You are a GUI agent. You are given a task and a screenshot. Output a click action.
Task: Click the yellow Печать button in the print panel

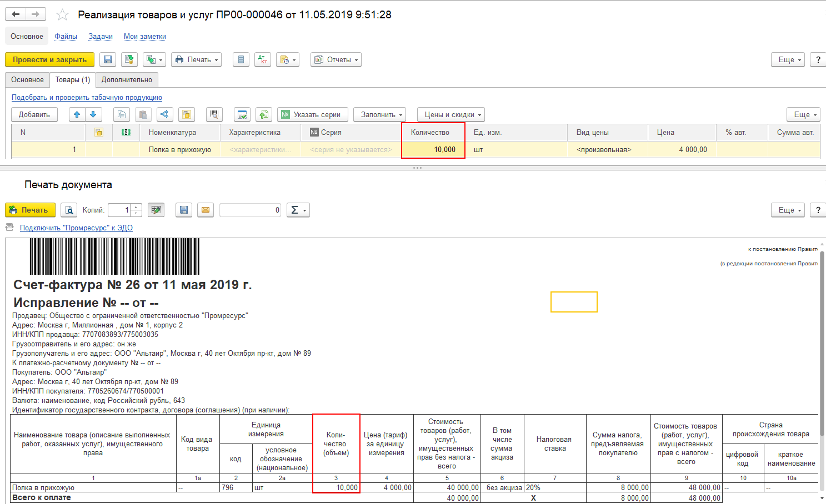(x=31, y=210)
